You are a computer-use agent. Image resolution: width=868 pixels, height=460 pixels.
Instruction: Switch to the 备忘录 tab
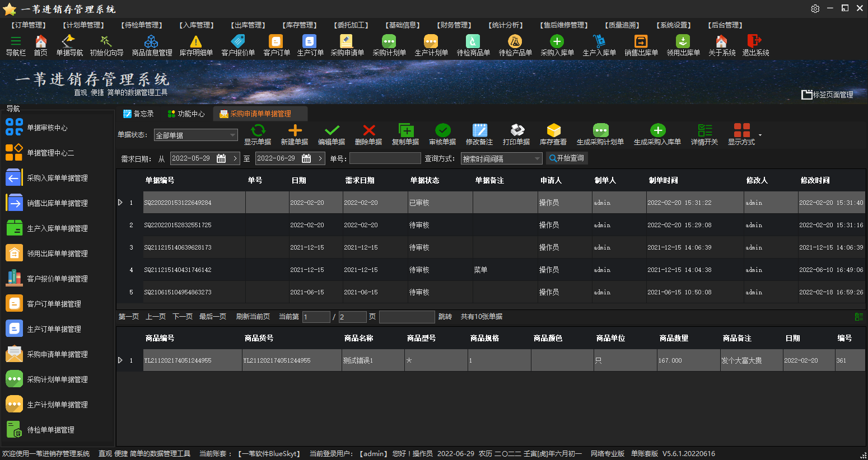point(138,114)
